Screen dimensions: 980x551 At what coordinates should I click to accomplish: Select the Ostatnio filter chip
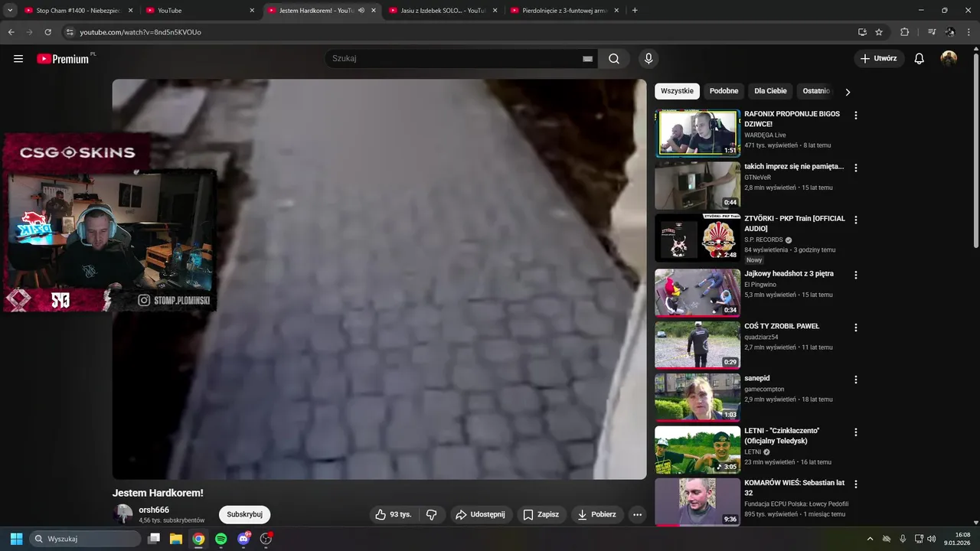coord(816,91)
